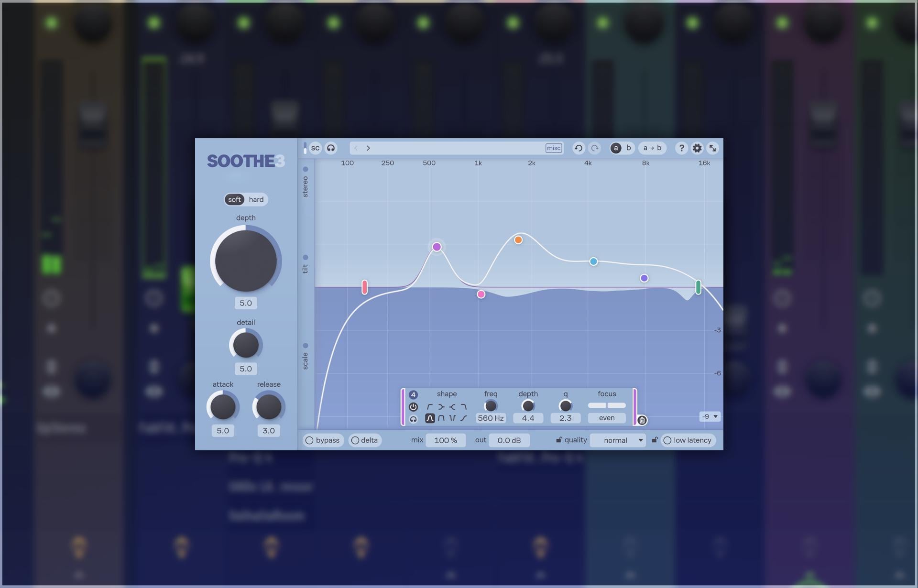Select the violet band node near 8k
The image size is (918, 588).
(x=644, y=278)
